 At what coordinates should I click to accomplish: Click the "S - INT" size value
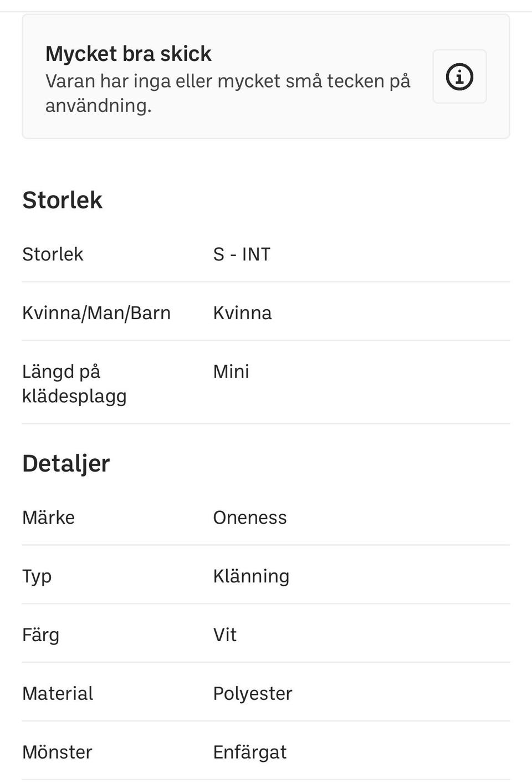242,254
